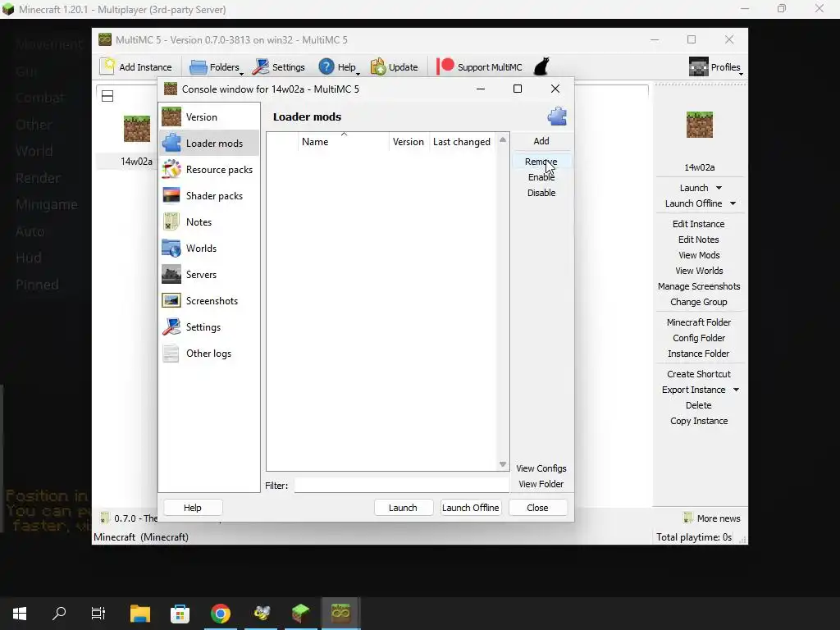The image size is (840, 630).
Task: Click Edit Notes in the right panel
Action: click(x=699, y=240)
